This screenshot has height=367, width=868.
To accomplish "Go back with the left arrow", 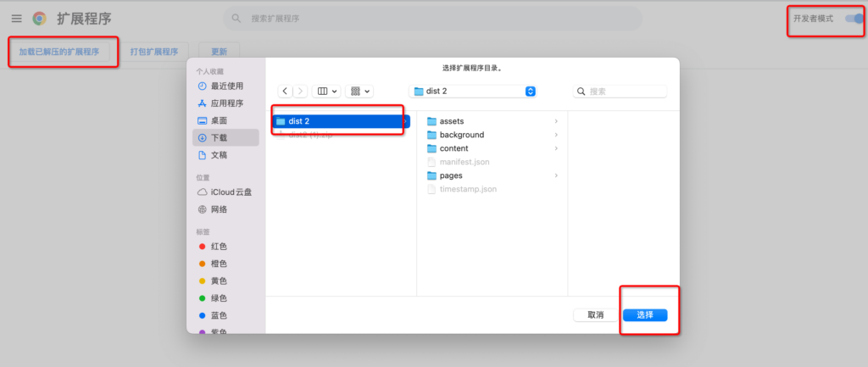I will pyautogui.click(x=284, y=92).
